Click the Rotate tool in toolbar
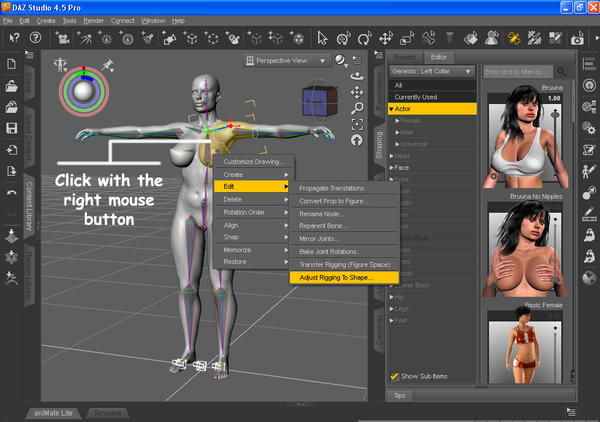The image size is (600, 422). 364,38
